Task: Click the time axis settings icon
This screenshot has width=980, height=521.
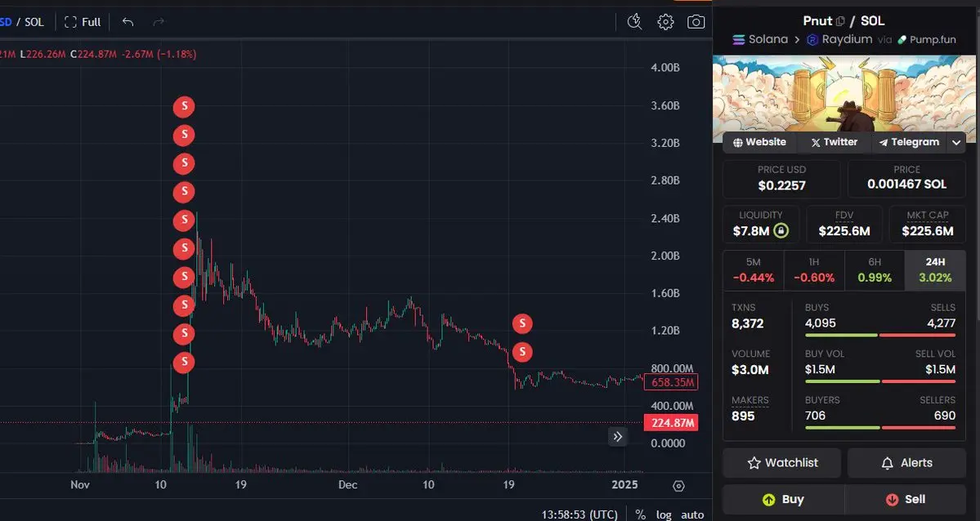Action: point(678,485)
